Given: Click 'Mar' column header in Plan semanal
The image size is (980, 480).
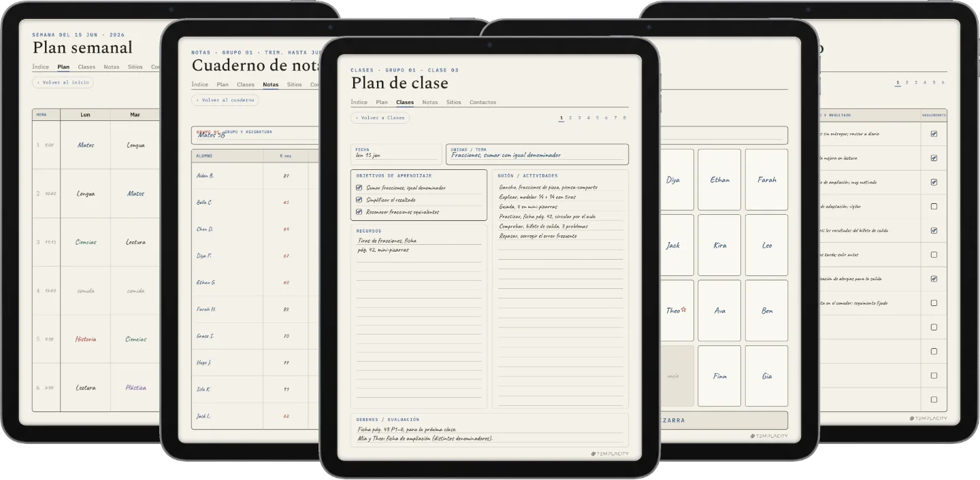Looking at the screenshot, I should point(135,114).
